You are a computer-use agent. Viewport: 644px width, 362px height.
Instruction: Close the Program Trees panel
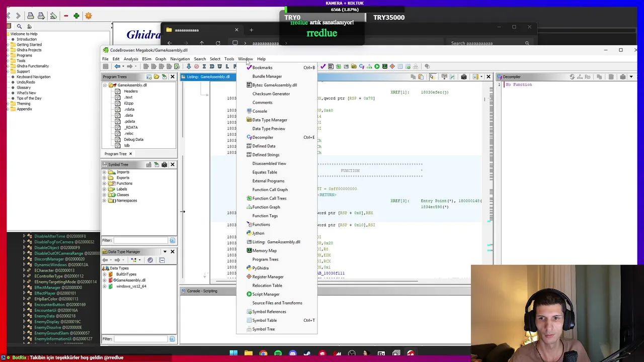[x=172, y=77]
